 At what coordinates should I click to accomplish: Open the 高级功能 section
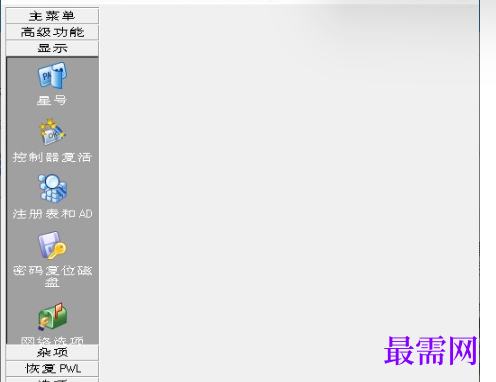coord(52,32)
